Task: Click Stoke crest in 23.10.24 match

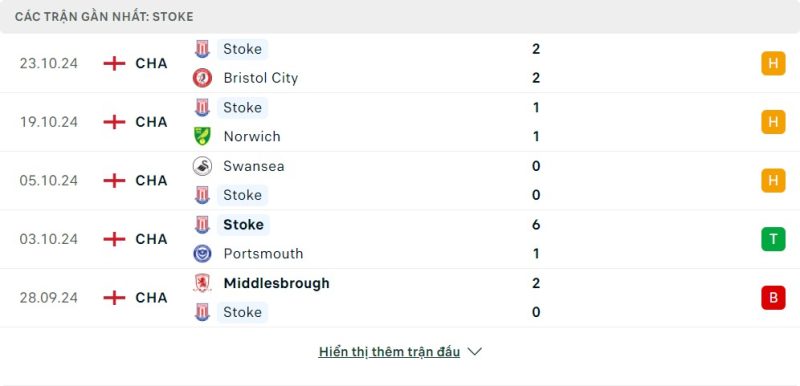Action: tap(202, 49)
